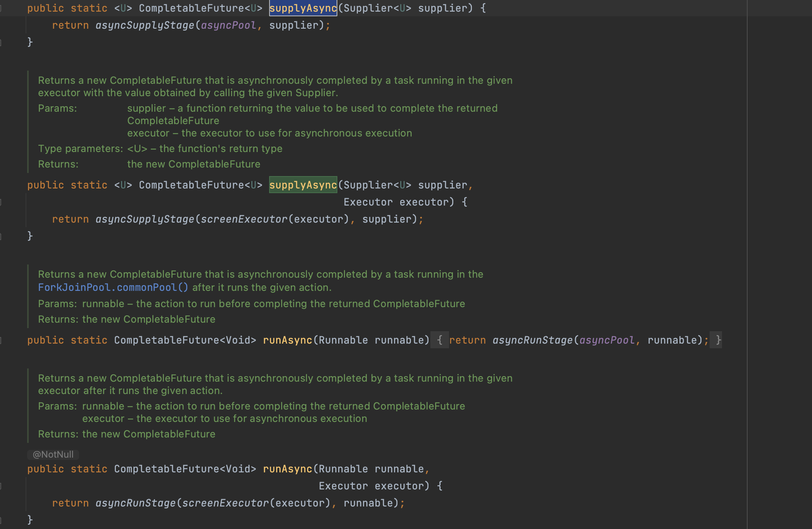Viewport: 812px width, 529px height.
Task: Click screenExecutor call inside asyncRunStage
Action: click(x=225, y=503)
